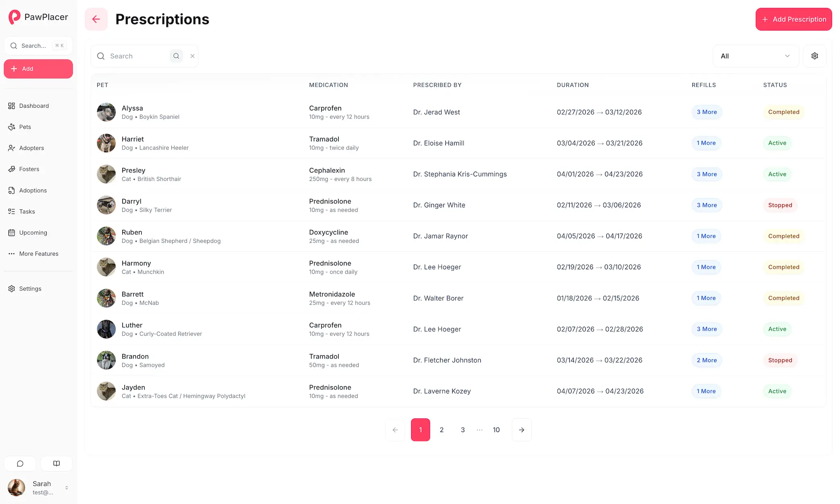
Task: Click the back arrow beside Prescriptions title
Action: pyautogui.click(x=96, y=19)
